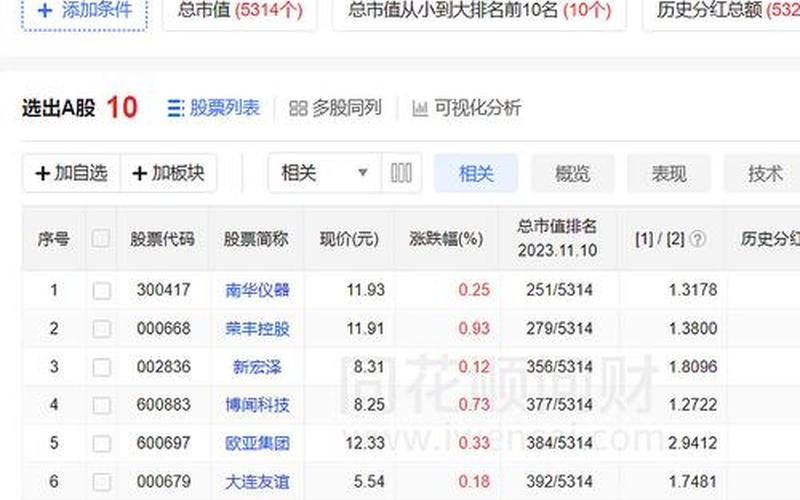Click the change value 0.93
Screen dimensions: 800x500
point(474,328)
